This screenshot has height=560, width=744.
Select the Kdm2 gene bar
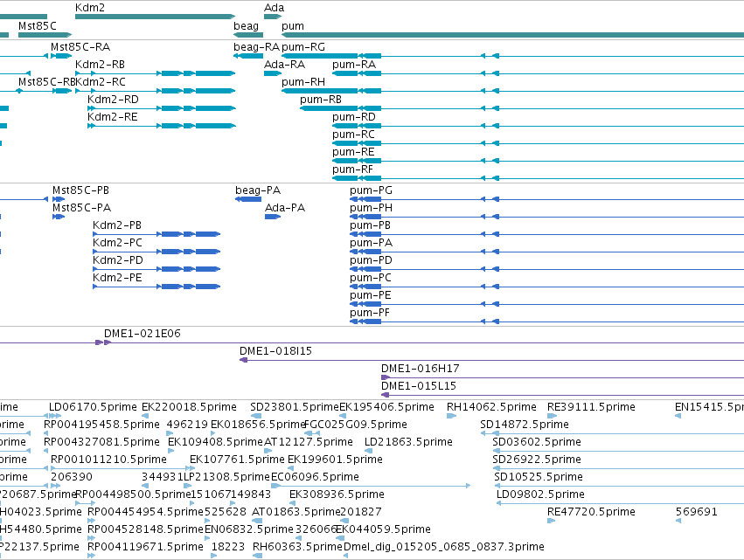pos(155,17)
